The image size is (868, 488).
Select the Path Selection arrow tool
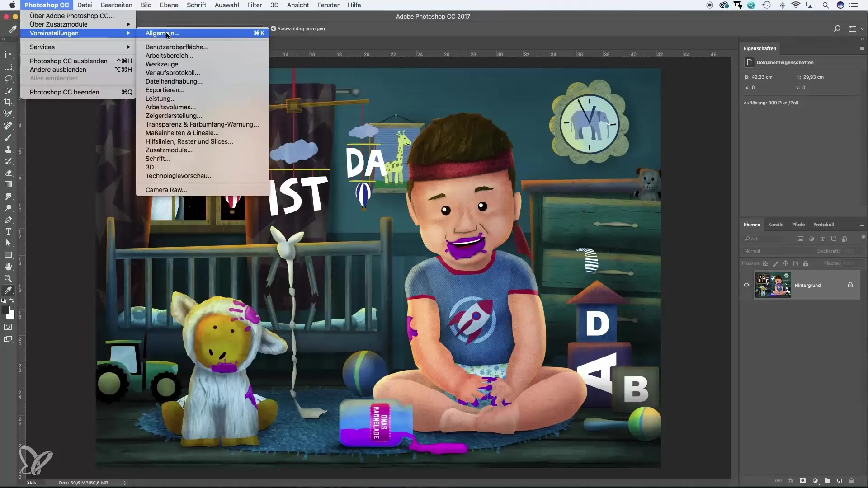click(x=8, y=243)
